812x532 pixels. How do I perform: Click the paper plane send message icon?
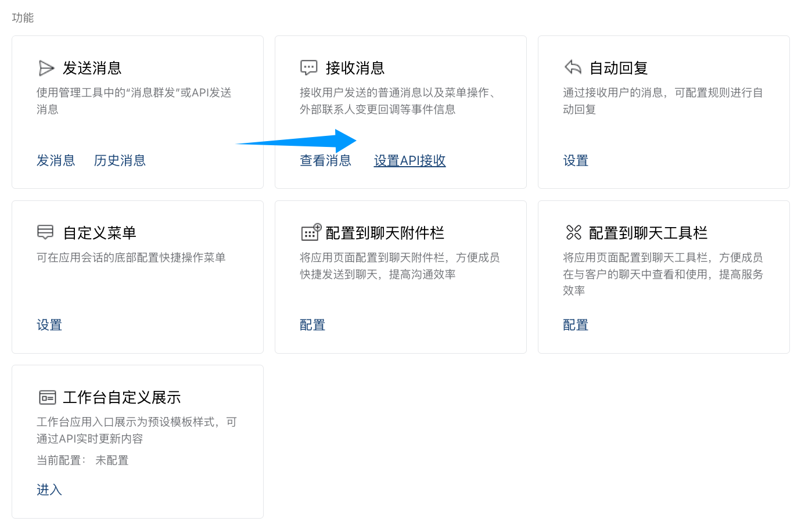pyautogui.click(x=46, y=68)
